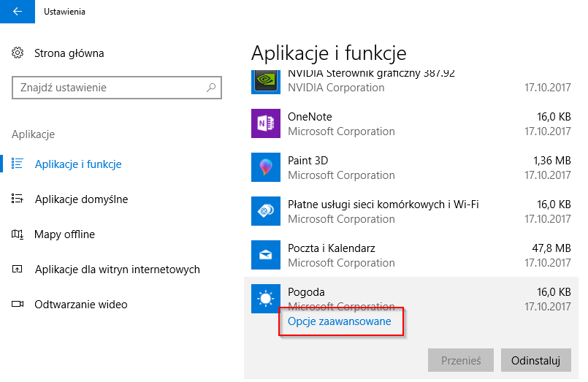Click the Odinstaluj button
The height and width of the screenshot is (382, 588).
click(536, 360)
